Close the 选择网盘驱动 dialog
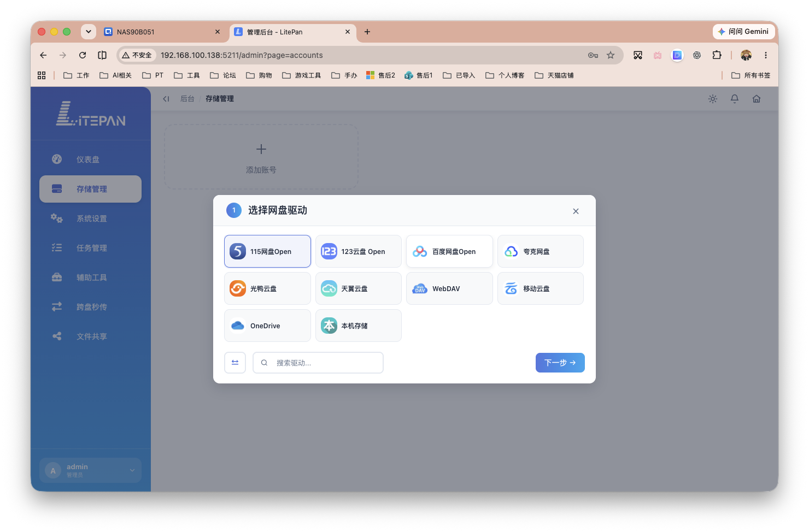Image resolution: width=809 pixels, height=532 pixels. tap(576, 211)
